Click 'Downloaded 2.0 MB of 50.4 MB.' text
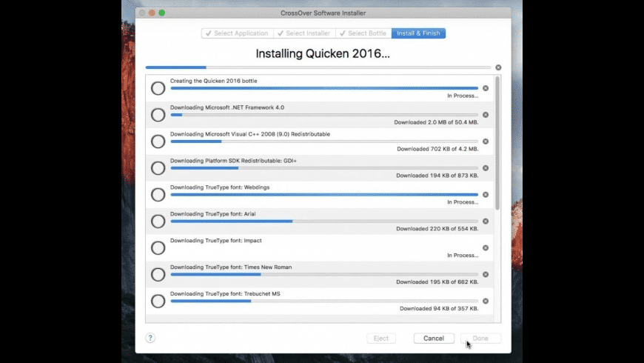Image resolution: width=644 pixels, height=363 pixels. click(x=436, y=122)
